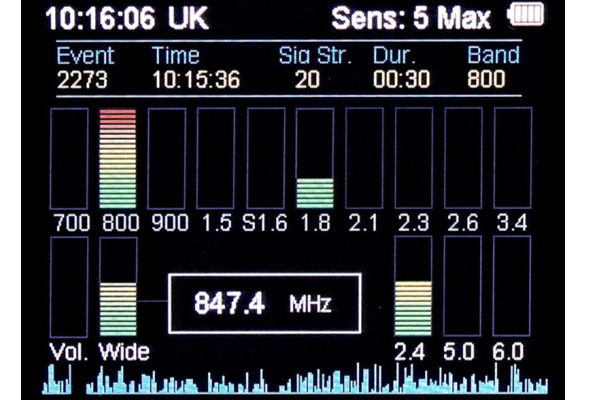Select the S1.6 band level bar

coord(266,158)
